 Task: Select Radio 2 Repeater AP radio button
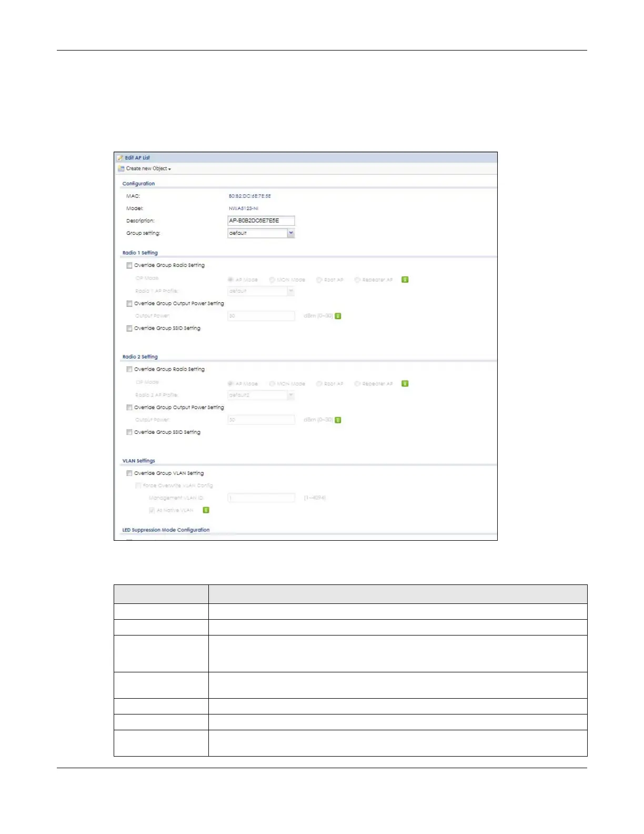(x=357, y=383)
